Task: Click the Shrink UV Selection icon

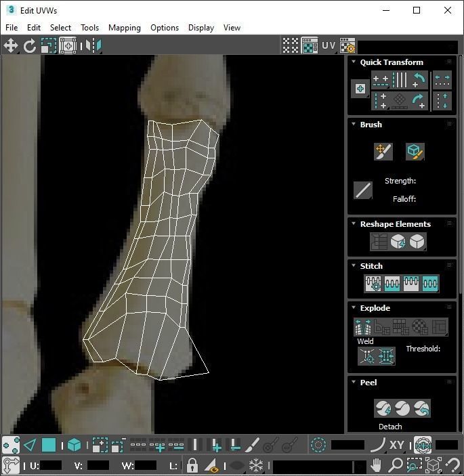Action: click(119, 446)
